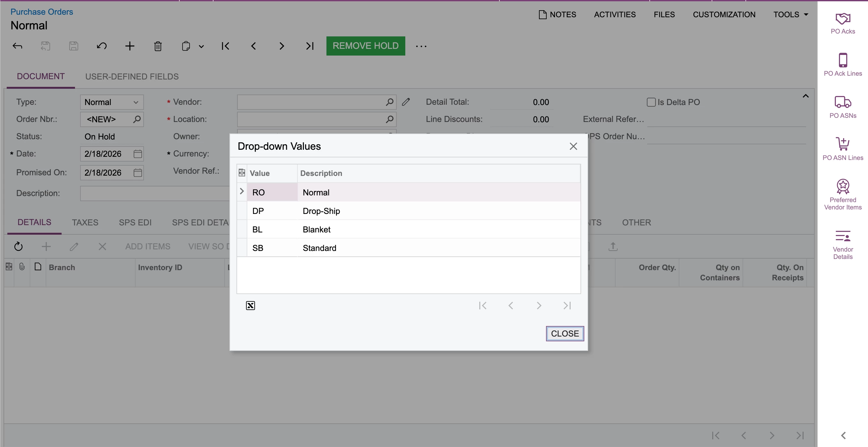Expand the clipboard dropdown arrow
The height and width of the screenshot is (447, 868).
tap(201, 47)
